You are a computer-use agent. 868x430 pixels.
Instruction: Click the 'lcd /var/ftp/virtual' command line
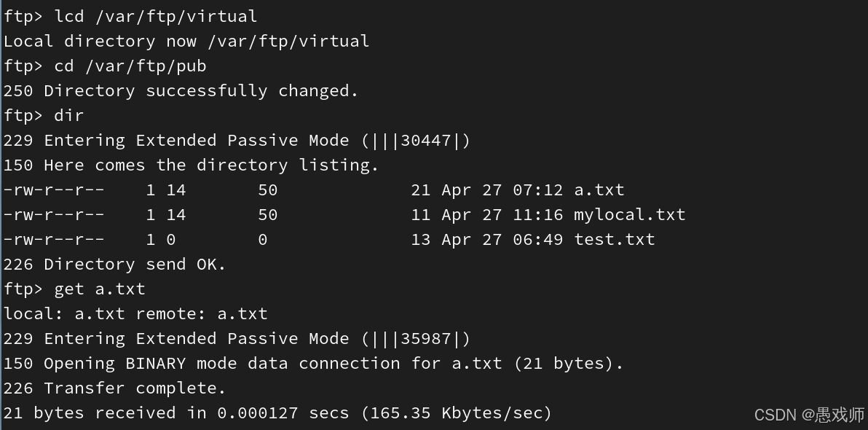(x=156, y=16)
